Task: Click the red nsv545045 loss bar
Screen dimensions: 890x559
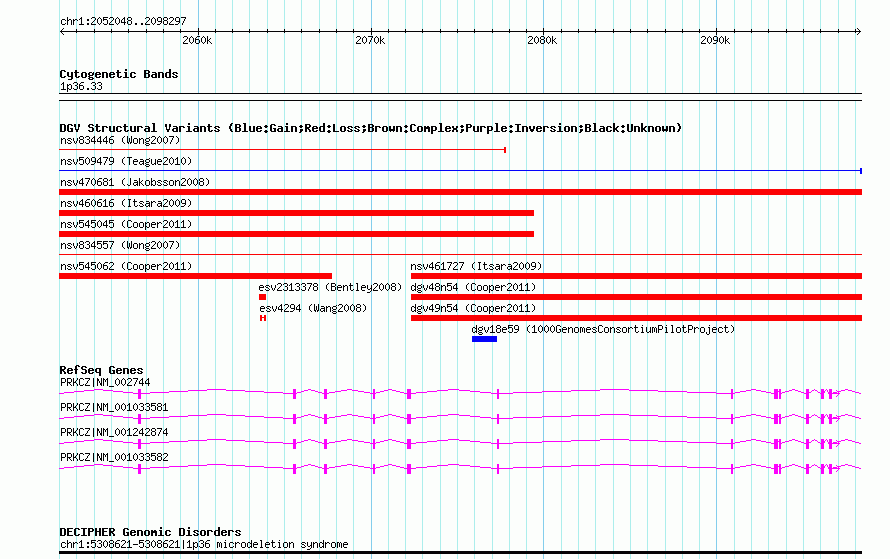Action: (x=296, y=234)
